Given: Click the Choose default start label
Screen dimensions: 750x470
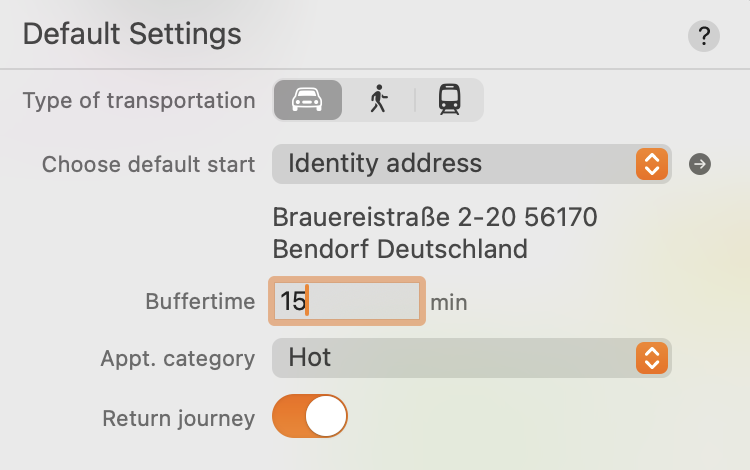Looking at the screenshot, I should tap(148, 164).
